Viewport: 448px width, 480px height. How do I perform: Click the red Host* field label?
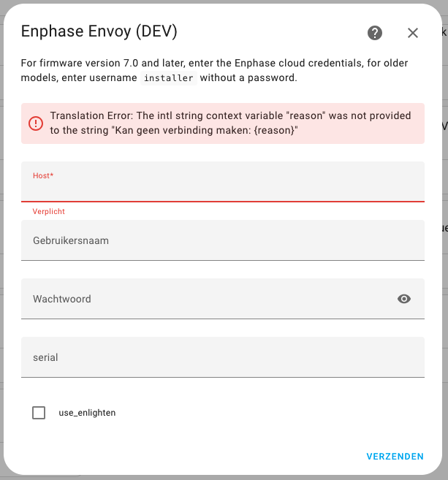(43, 175)
